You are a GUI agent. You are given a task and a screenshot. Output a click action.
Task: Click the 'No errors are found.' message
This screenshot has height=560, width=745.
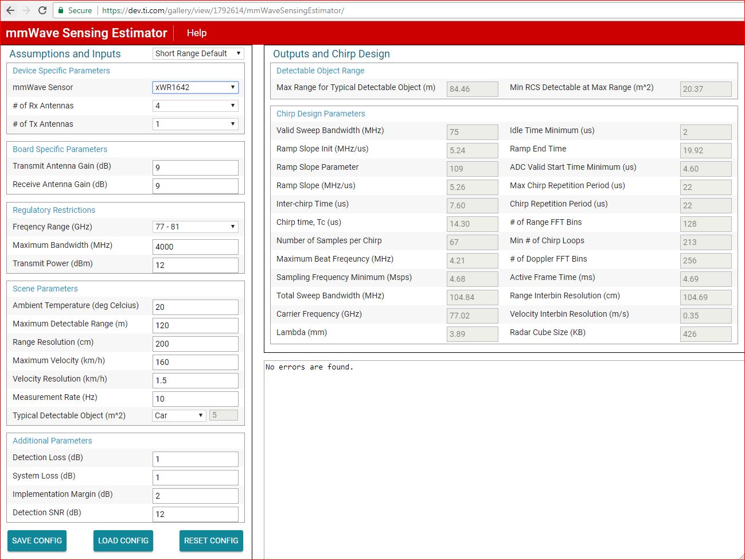(310, 367)
